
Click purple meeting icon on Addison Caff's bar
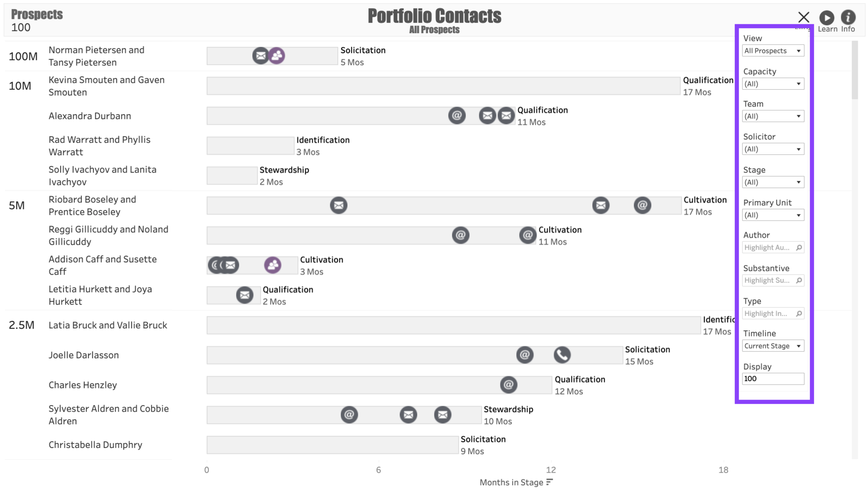[x=273, y=265]
